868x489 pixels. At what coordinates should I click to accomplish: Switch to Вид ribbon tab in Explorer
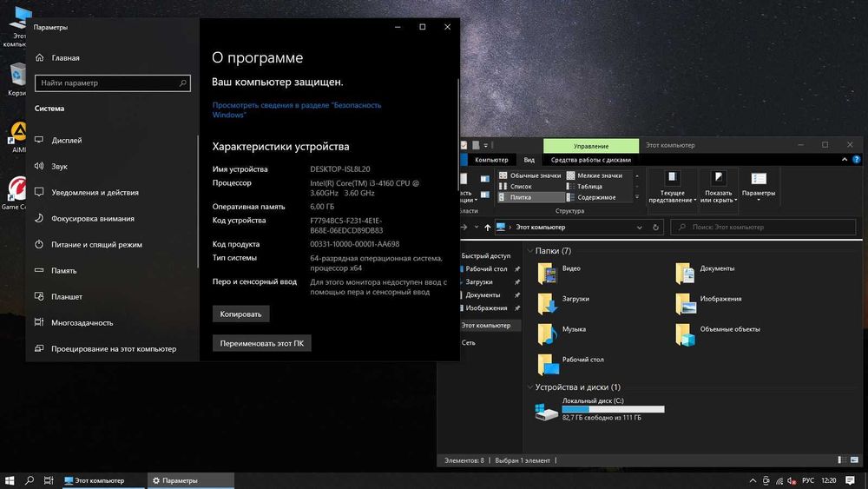click(529, 160)
